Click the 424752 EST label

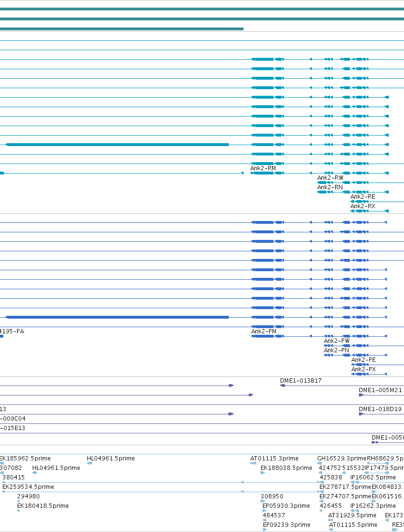(329, 468)
